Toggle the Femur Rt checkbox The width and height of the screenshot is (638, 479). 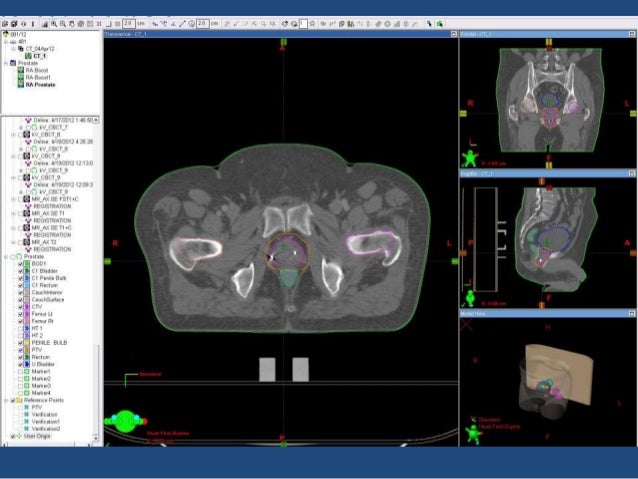click(20, 321)
